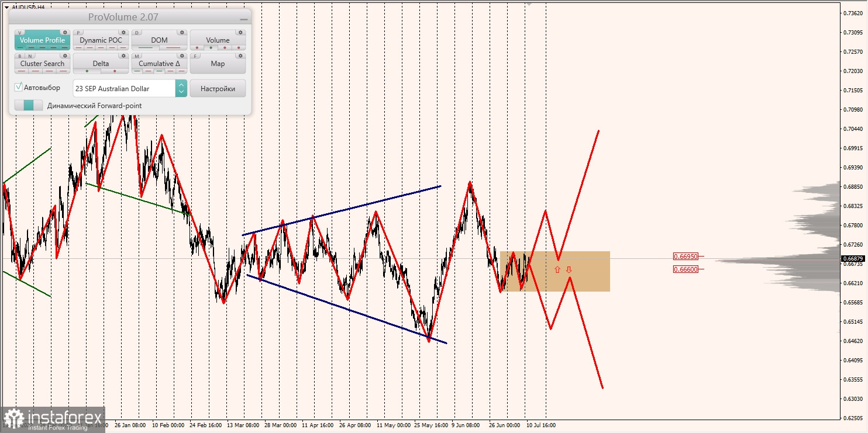Toggle the Dynamic POC indicator

(101, 40)
